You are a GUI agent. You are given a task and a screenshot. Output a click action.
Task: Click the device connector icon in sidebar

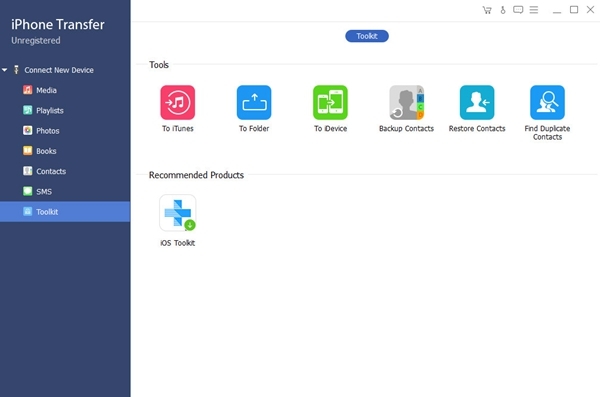[16, 70]
